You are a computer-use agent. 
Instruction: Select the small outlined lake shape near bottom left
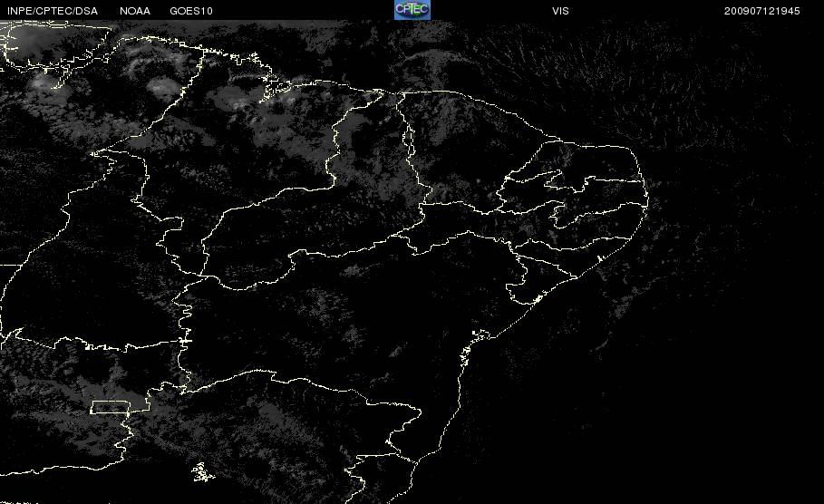[202, 472]
